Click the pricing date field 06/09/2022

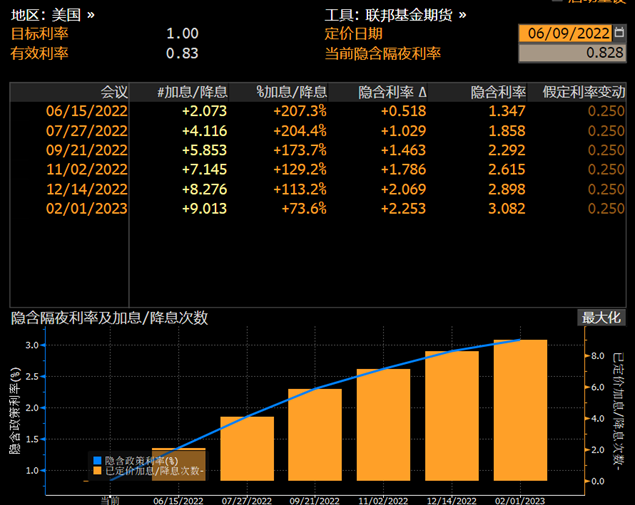565,33
